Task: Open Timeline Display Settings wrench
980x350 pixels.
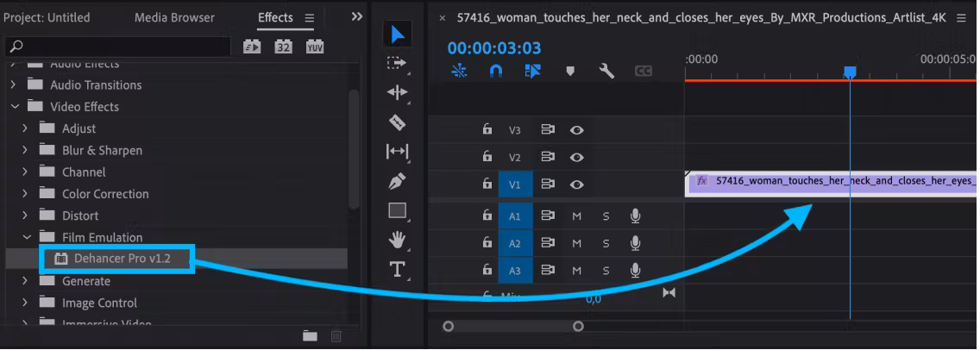Action: coord(606,72)
